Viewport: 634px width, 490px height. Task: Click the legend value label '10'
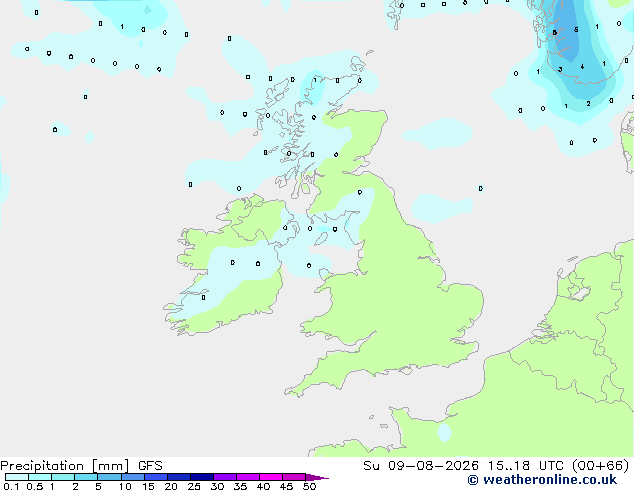[125, 486]
